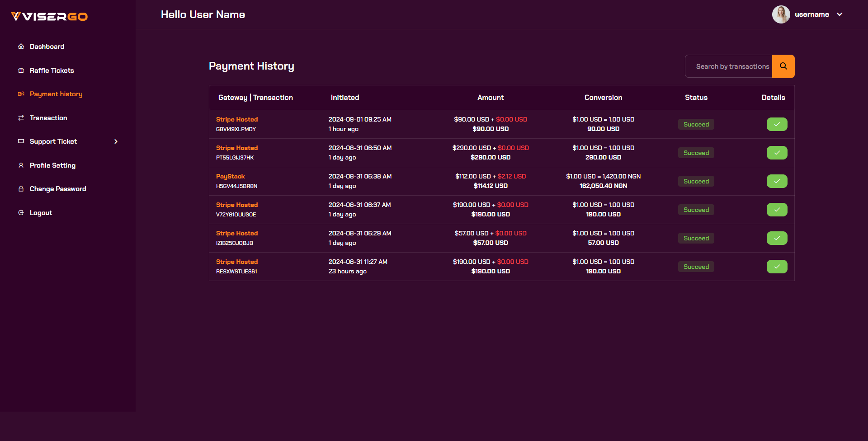Click the Raffle Tickets gift icon

click(x=21, y=70)
